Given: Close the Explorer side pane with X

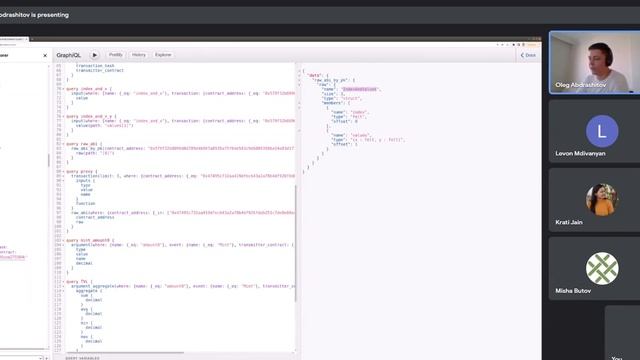Looking at the screenshot, I should click(45, 56).
